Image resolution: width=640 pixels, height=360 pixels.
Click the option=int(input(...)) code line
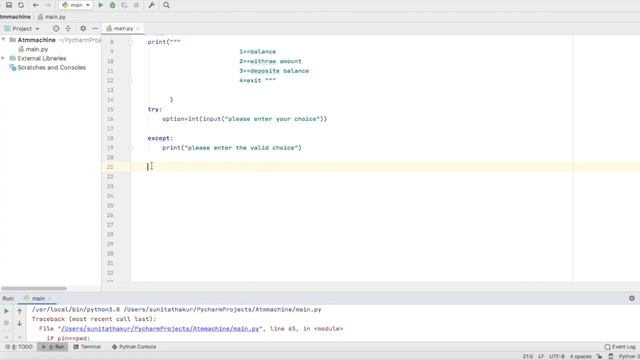[x=244, y=119]
